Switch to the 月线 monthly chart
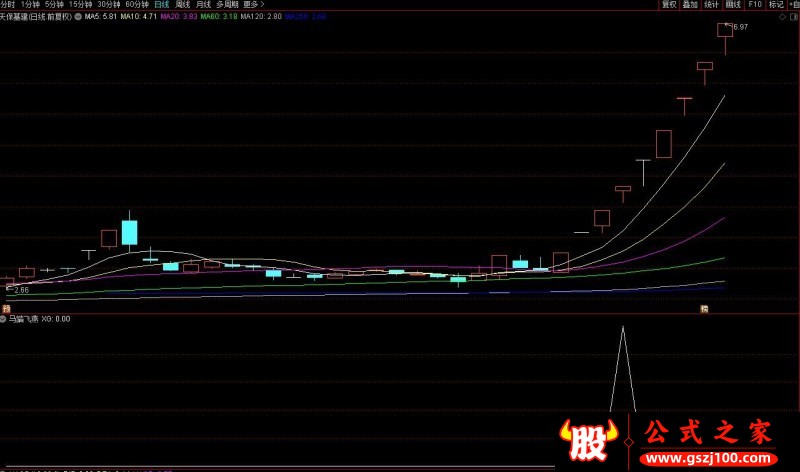800x472 pixels. pos(203,5)
